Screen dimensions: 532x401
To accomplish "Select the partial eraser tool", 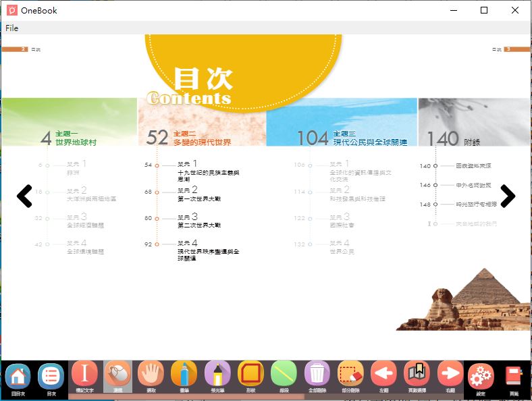I will pyautogui.click(x=350, y=375).
